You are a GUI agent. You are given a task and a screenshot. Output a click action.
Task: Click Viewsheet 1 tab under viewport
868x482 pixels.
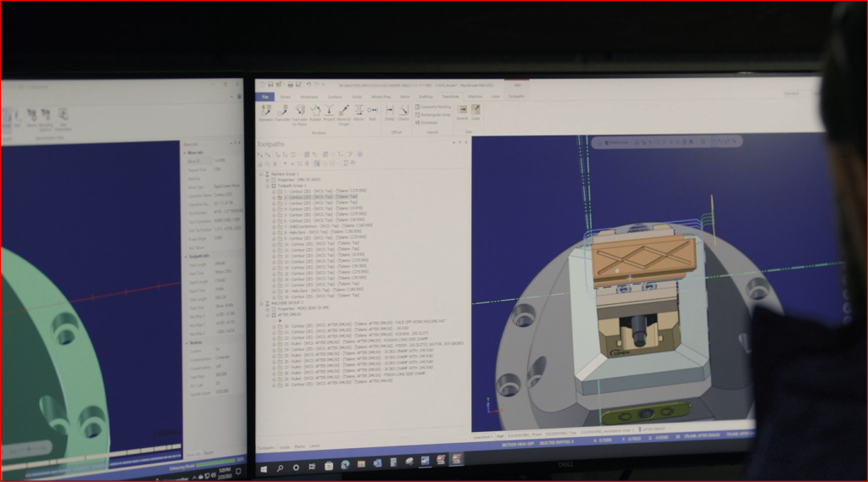483,437
